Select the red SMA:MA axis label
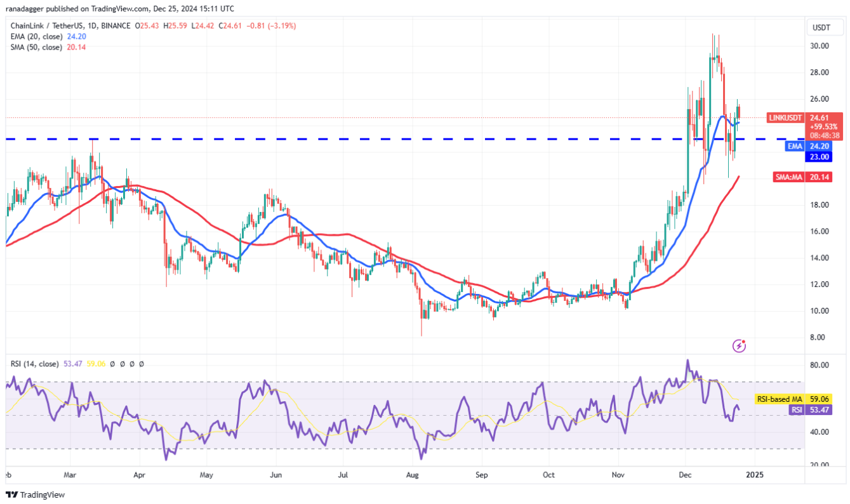This screenshot has width=850, height=504. [x=790, y=177]
